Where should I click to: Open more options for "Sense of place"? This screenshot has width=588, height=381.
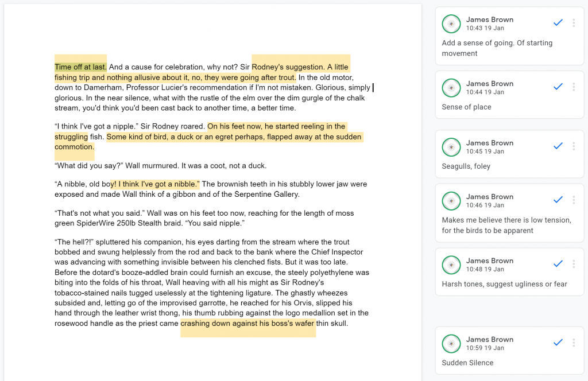[574, 87]
